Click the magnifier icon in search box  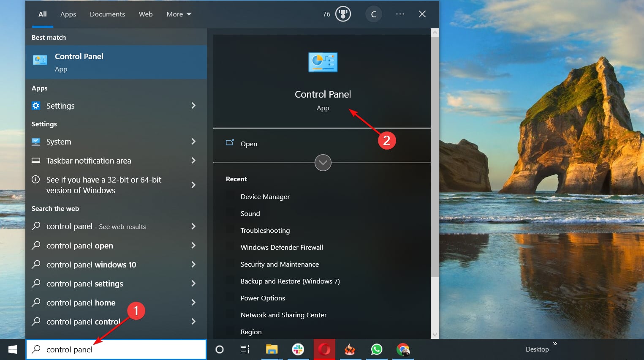36,349
